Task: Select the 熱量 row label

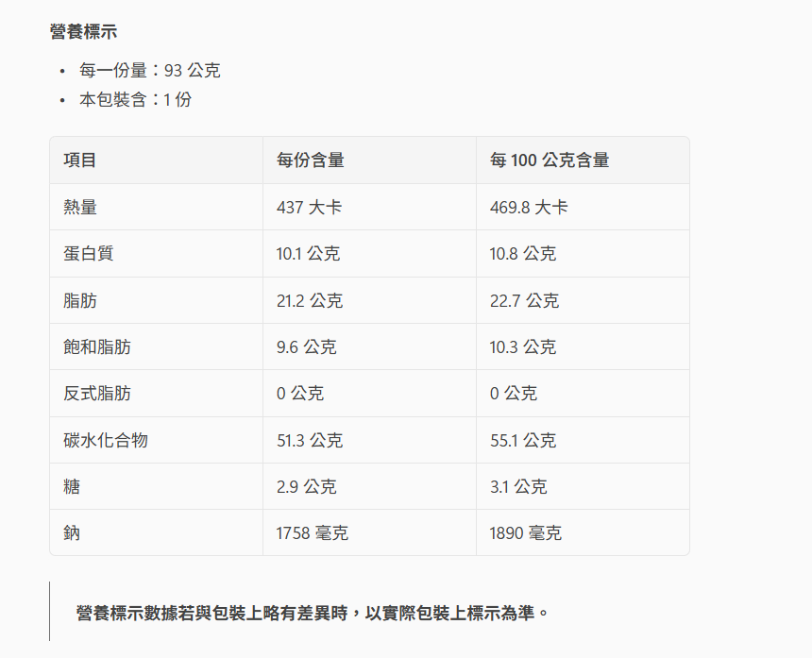Action: coord(80,207)
